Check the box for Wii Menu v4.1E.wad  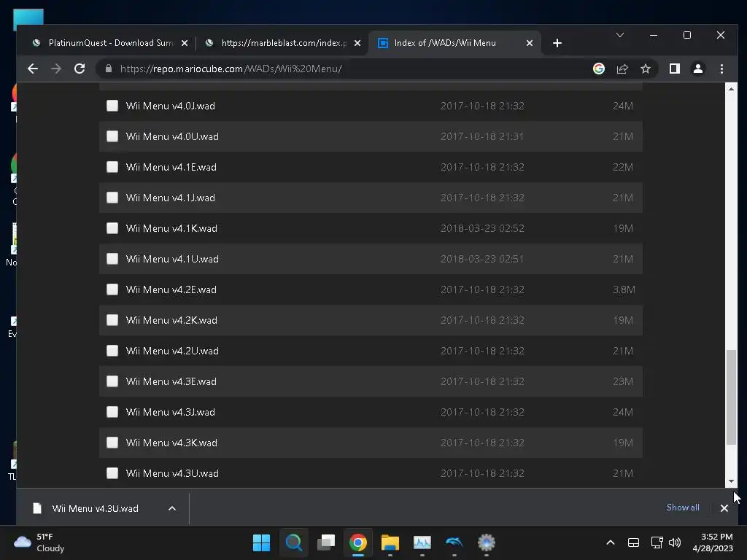[x=112, y=167]
